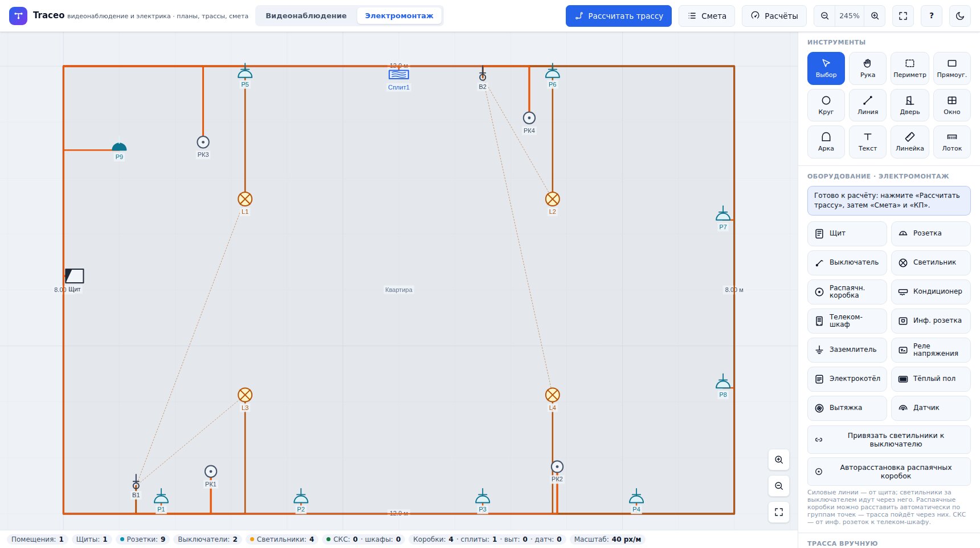
Task: Add a Распаячн. коробка junction box
Action: [x=847, y=291]
